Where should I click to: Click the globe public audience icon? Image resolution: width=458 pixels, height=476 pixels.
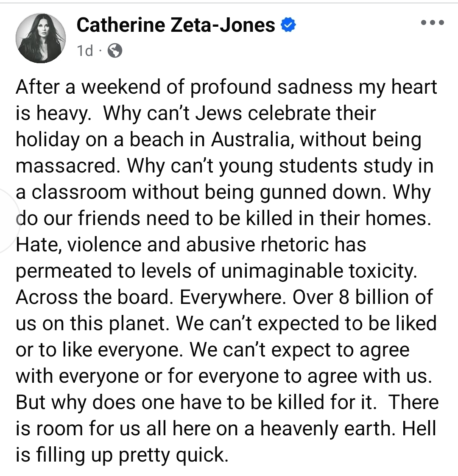pyautogui.click(x=115, y=51)
